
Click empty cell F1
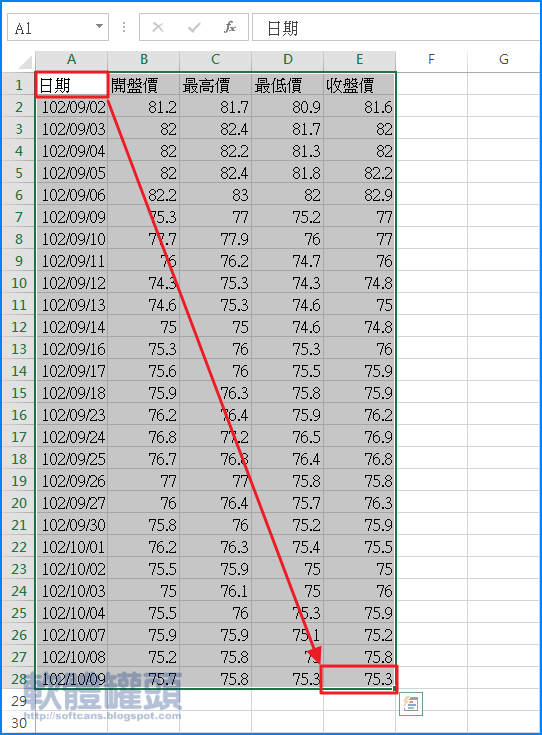(x=431, y=85)
